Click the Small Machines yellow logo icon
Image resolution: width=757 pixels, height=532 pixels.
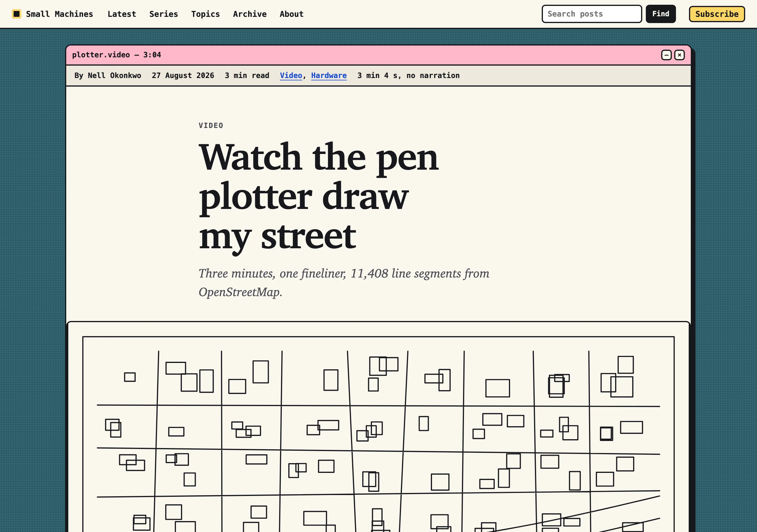click(17, 14)
